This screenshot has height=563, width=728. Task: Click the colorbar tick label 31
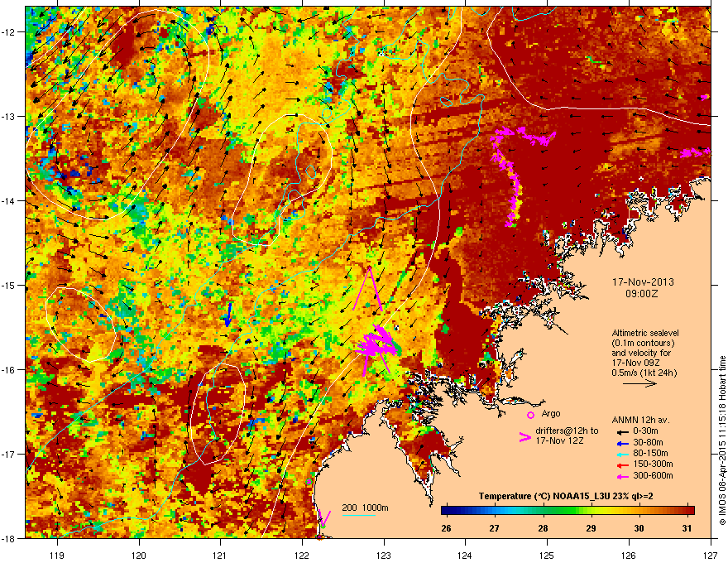coord(687,528)
